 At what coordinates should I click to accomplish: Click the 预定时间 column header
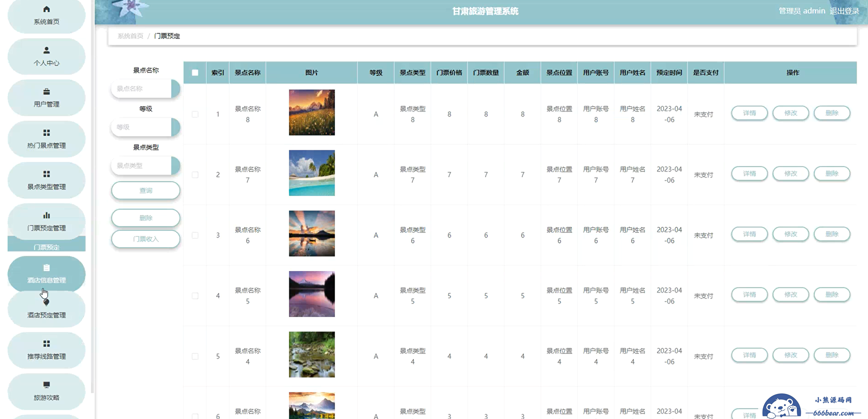(669, 72)
